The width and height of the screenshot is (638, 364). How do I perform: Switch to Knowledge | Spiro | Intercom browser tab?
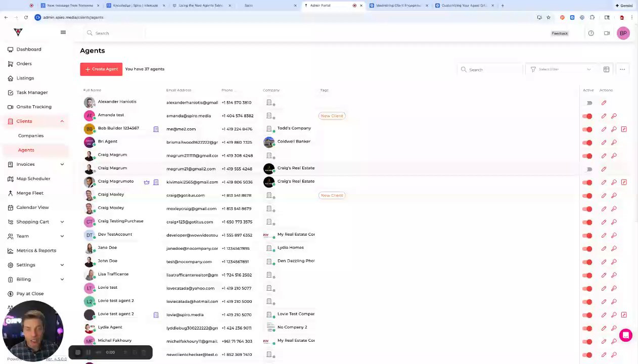click(x=135, y=6)
